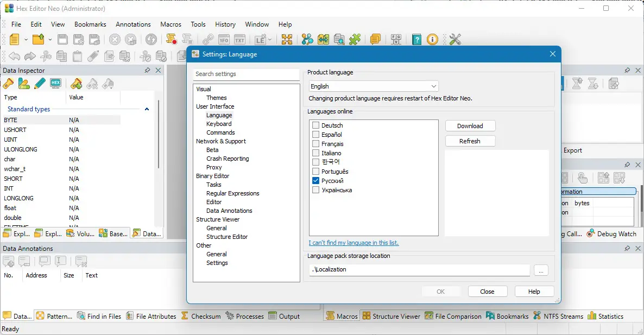This screenshot has height=335, width=644.
Task: Click the orange expand arrows full-screen icon
Action: (287, 40)
